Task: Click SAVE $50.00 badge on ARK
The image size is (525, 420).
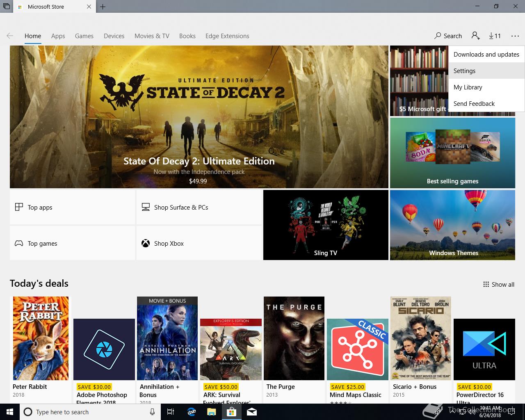Action: coord(221,387)
